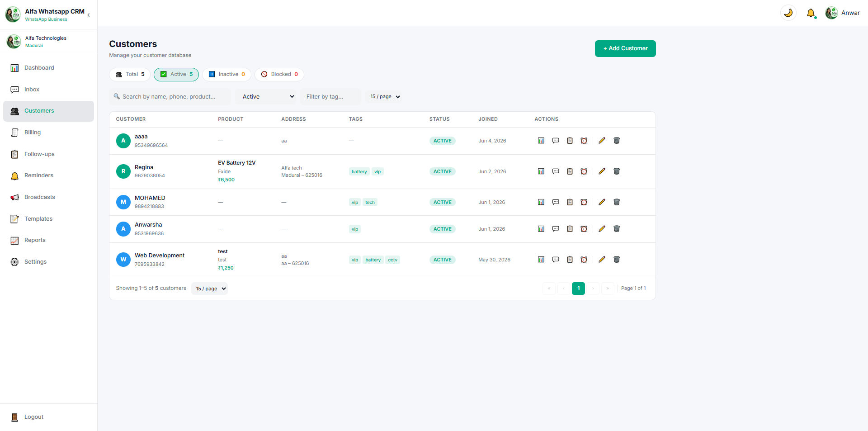868x431 pixels.
Task: Open Settings from sidebar
Action: [x=48, y=262]
